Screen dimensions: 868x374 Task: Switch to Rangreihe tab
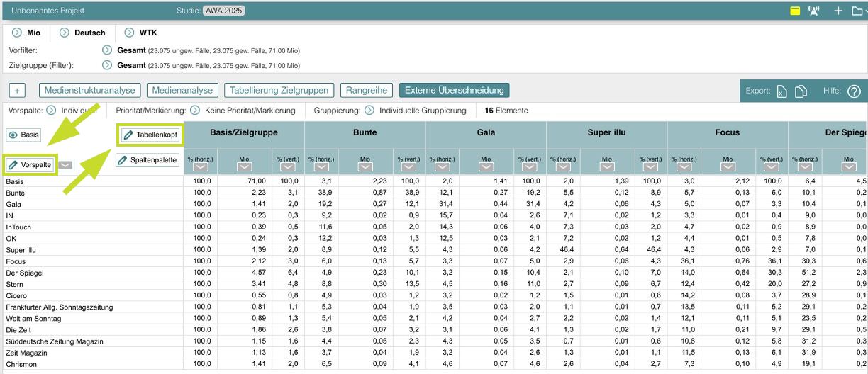click(x=367, y=91)
